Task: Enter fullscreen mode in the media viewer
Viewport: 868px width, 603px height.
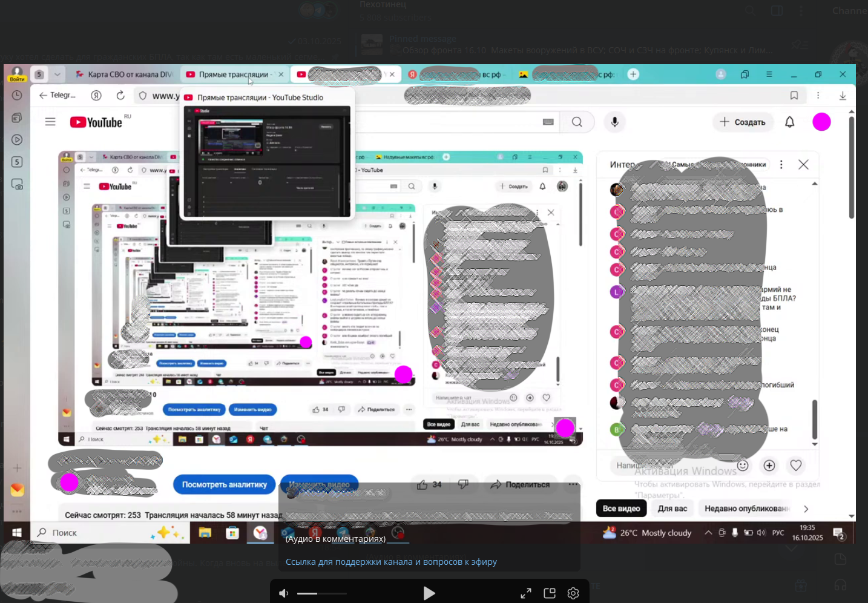Action: [x=526, y=593]
